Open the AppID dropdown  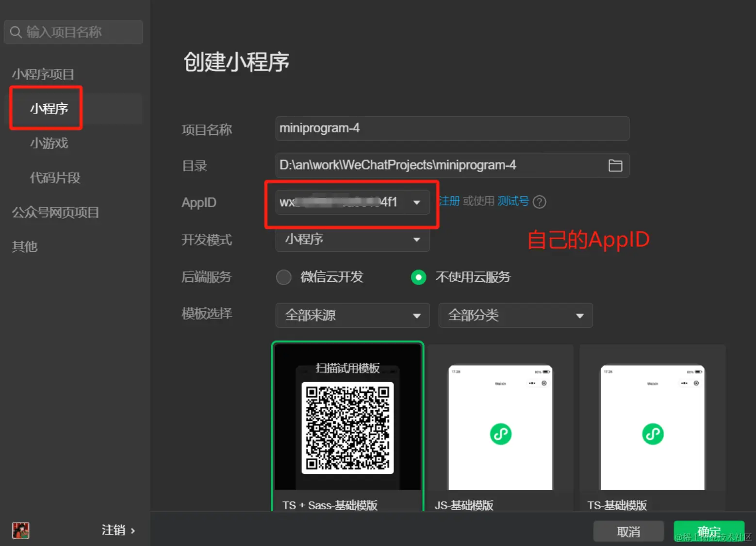[x=352, y=202]
